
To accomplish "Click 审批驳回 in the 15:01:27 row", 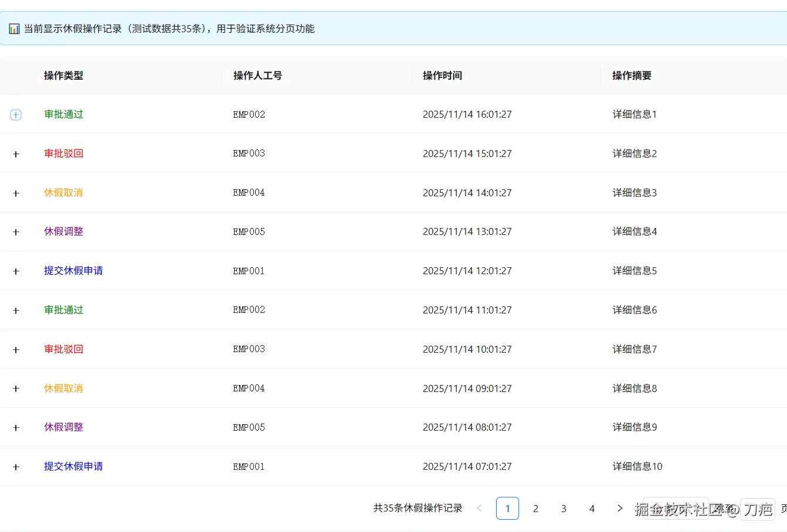I will click(x=63, y=154).
